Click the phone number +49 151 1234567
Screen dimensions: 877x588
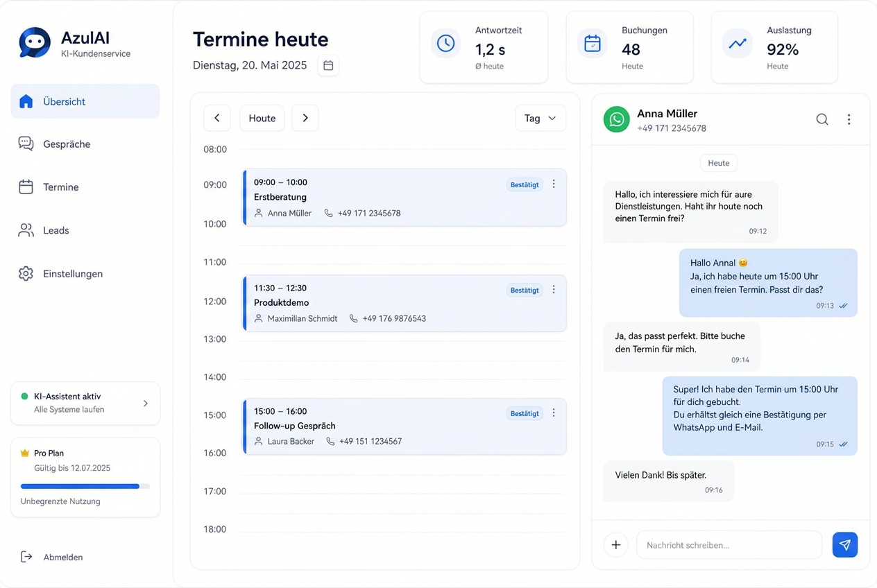pyautogui.click(x=371, y=441)
